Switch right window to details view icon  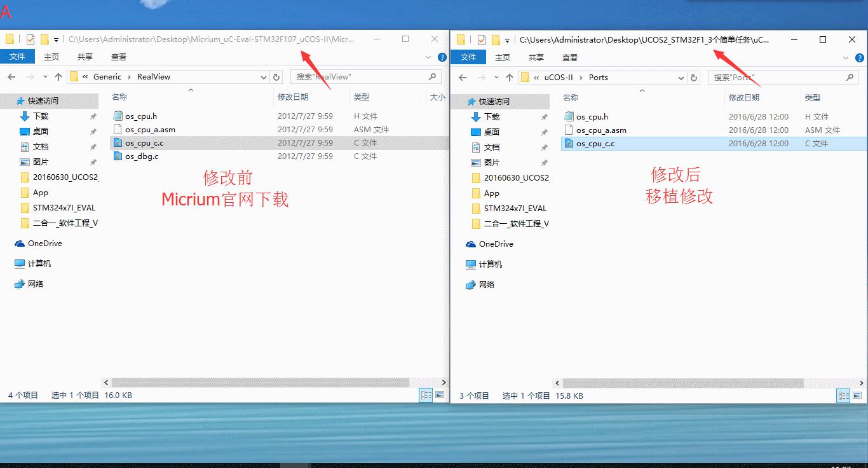[x=844, y=396]
